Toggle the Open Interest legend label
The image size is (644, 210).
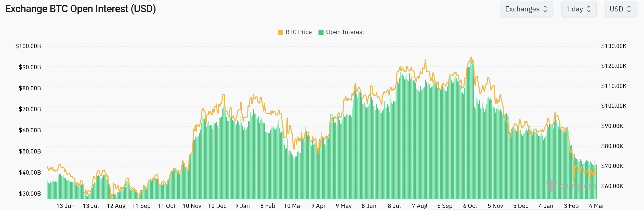coord(345,32)
